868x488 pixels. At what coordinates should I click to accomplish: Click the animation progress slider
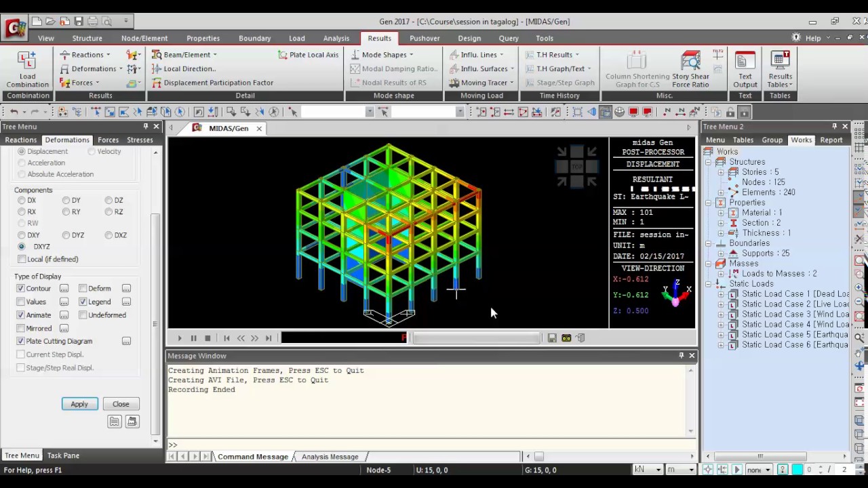[x=477, y=338]
